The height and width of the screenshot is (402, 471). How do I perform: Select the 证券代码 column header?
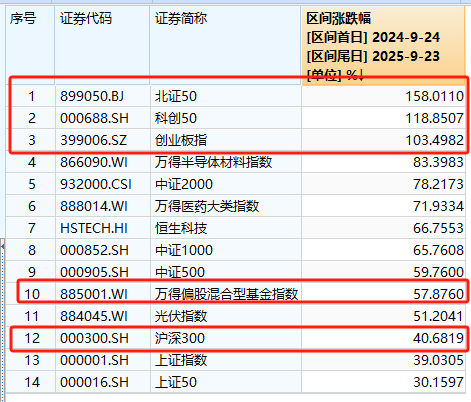click(86, 19)
